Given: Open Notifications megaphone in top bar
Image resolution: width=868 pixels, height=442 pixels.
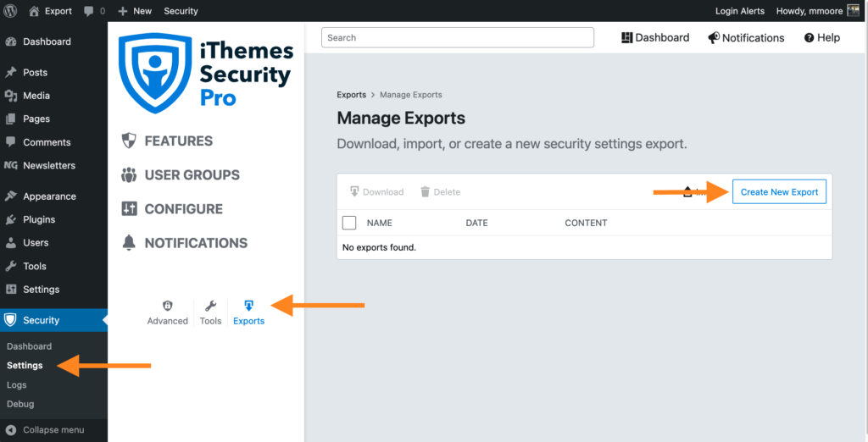Looking at the screenshot, I should [x=714, y=37].
